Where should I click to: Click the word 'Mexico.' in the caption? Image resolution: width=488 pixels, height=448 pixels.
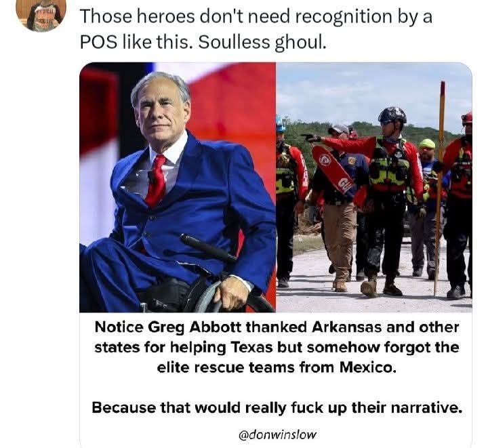click(x=368, y=368)
